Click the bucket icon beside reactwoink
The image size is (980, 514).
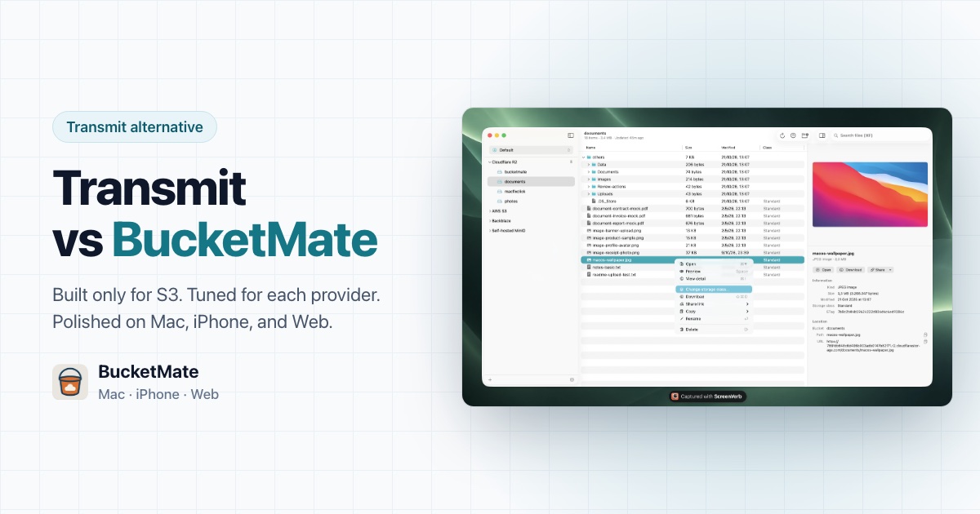500,191
